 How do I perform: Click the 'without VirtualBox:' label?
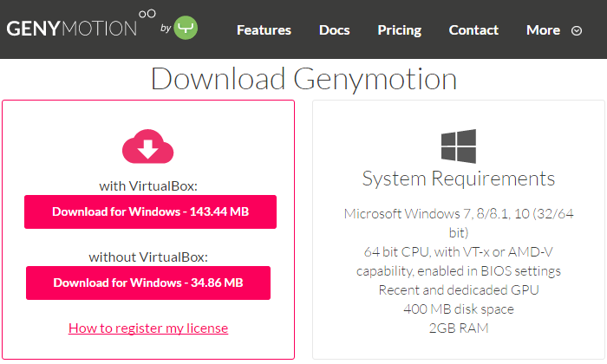pos(148,257)
